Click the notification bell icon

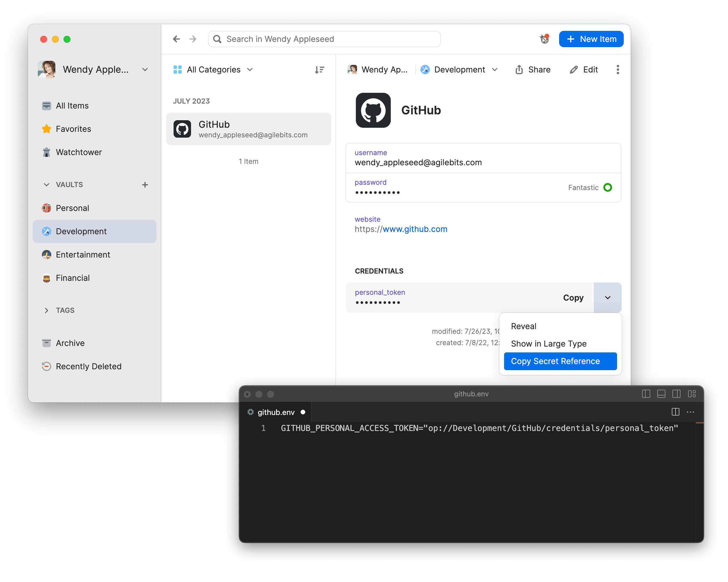[544, 39]
